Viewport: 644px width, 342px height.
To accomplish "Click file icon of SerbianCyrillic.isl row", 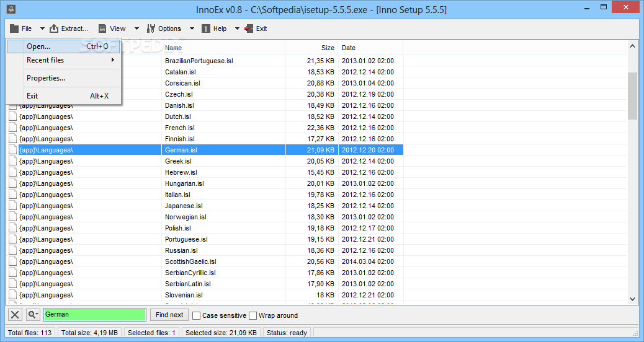I will pos(13,273).
